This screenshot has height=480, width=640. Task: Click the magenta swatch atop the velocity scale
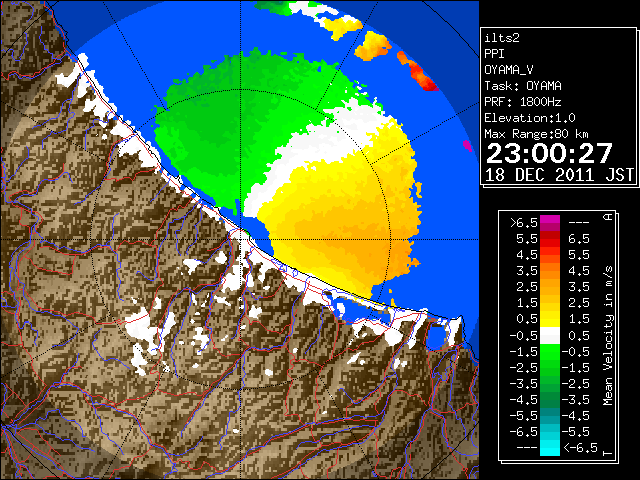[550, 220]
